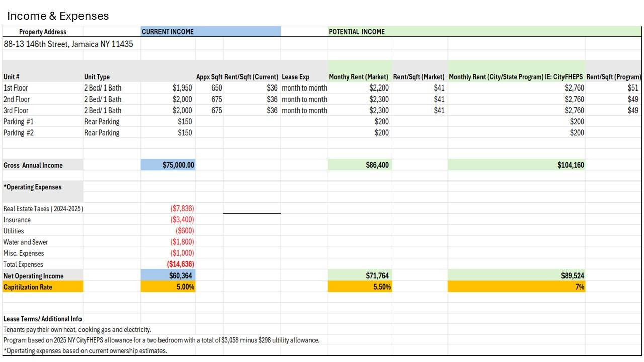Select the Insurance expense ($3,400) cell
644x362 pixels.
coord(182,220)
